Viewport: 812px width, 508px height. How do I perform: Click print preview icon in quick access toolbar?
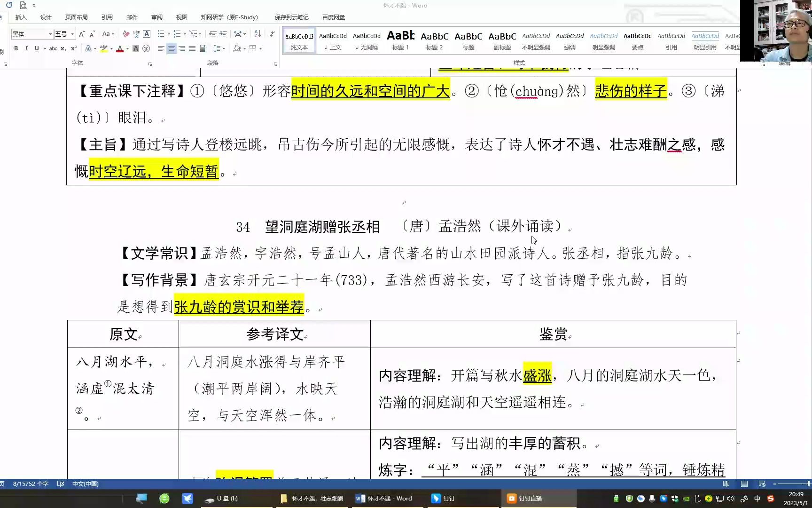23,5
